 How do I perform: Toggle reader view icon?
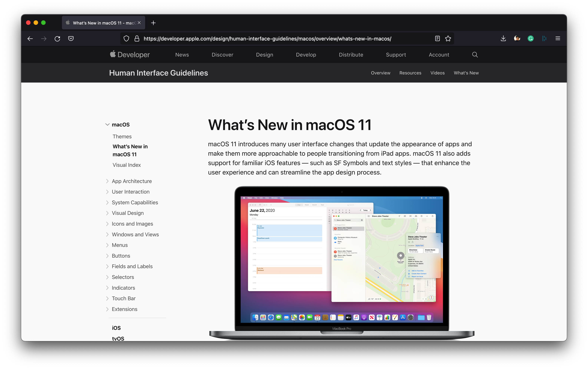437,39
